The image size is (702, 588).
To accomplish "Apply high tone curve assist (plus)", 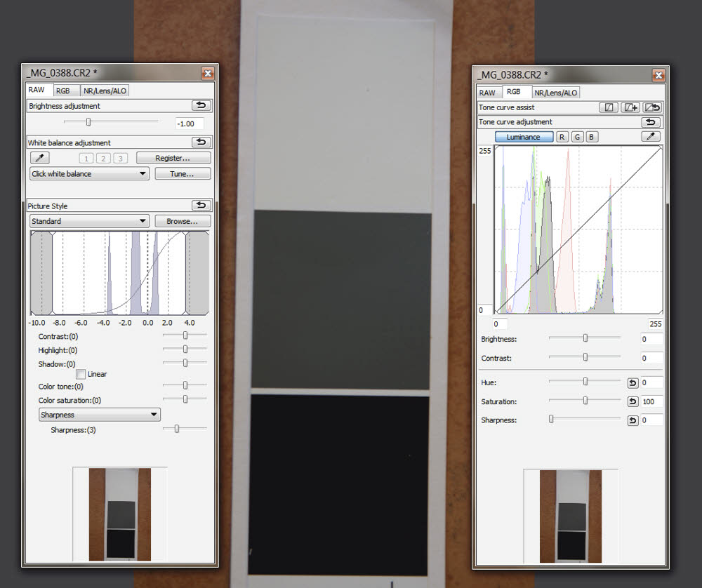I will click(x=630, y=107).
